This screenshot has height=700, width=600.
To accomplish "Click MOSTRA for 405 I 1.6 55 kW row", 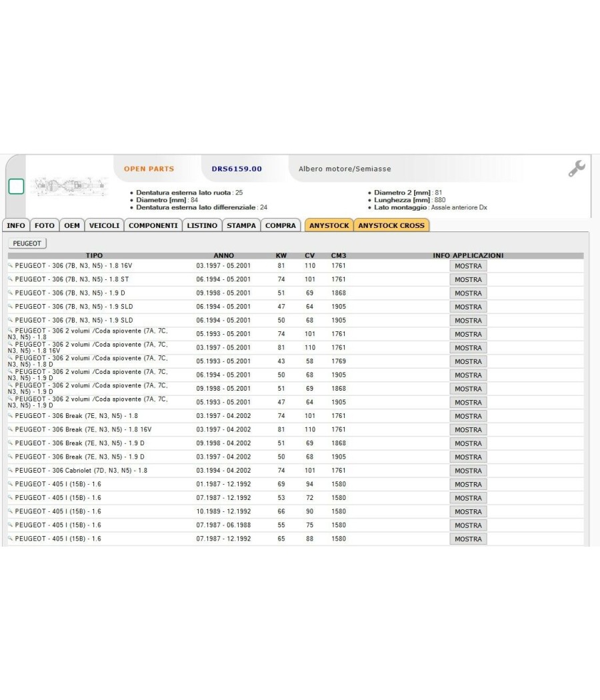I will pyautogui.click(x=468, y=525).
